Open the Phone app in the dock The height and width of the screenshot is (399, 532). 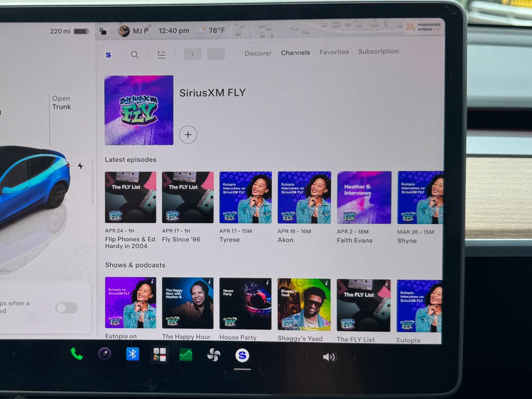point(77,354)
